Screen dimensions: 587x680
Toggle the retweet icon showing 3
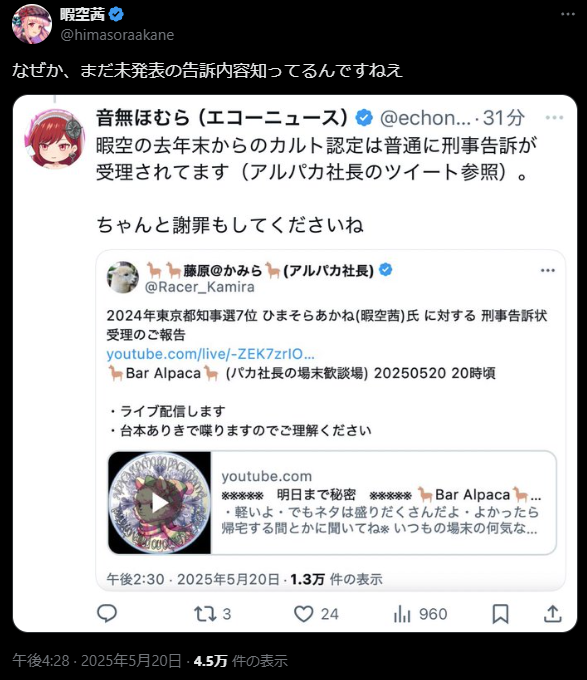[x=212, y=614]
